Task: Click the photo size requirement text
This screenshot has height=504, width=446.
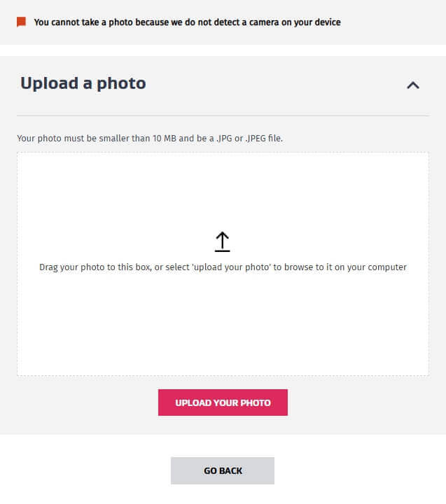Action: pyautogui.click(x=150, y=139)
